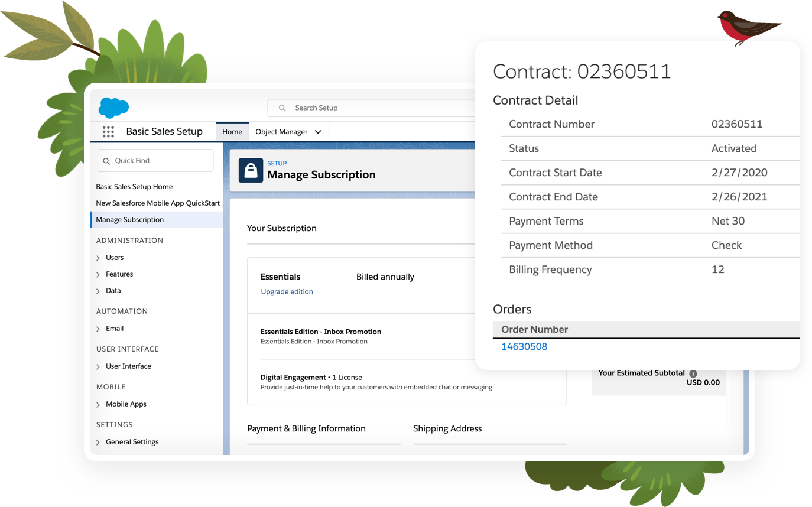Click the Manage Subscription lock icon
This screenshot has height=507, width=812.
[251, 171]
